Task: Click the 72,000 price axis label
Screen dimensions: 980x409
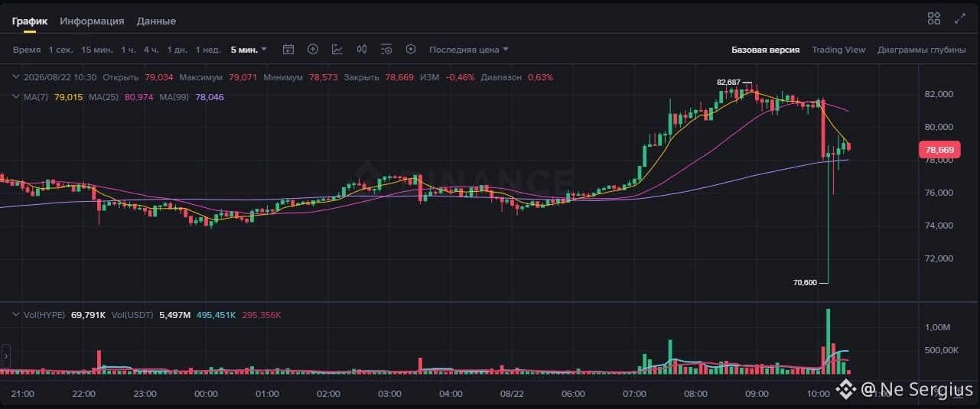Action: (938, 258)
